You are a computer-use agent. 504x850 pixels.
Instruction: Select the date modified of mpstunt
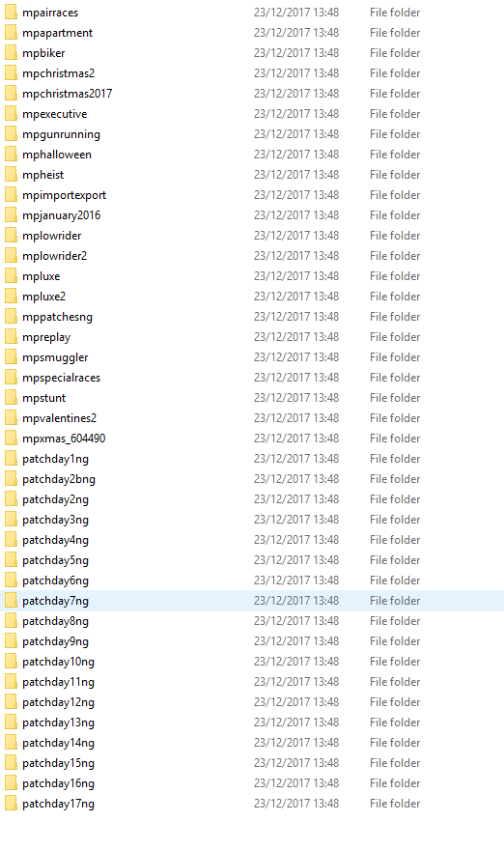click(x=296, y=398)
